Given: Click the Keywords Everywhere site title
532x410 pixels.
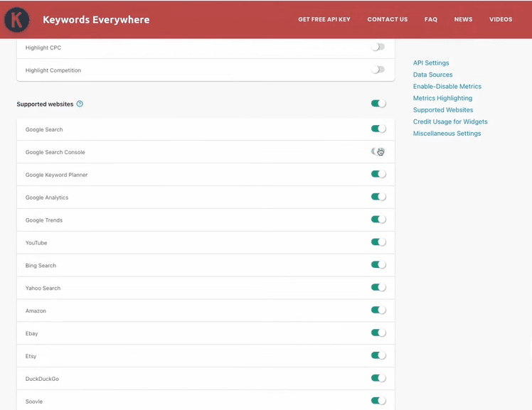Looking at the screenshot, I should pos(96,20).
